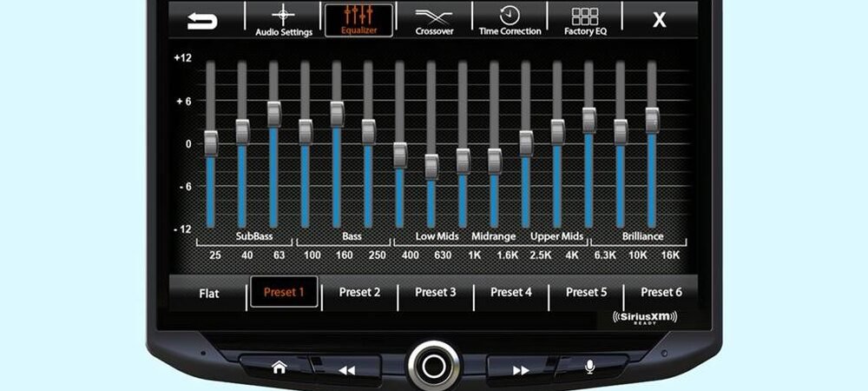Click the center round knob button
868x391 pixels.
click(x=434, y=366)
